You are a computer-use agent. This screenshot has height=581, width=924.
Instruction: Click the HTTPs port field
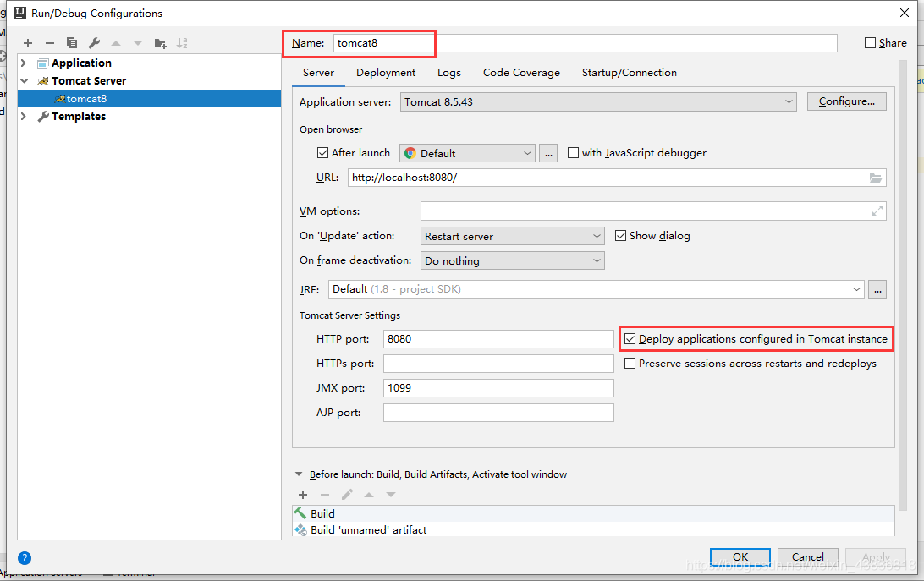point(498,364)
